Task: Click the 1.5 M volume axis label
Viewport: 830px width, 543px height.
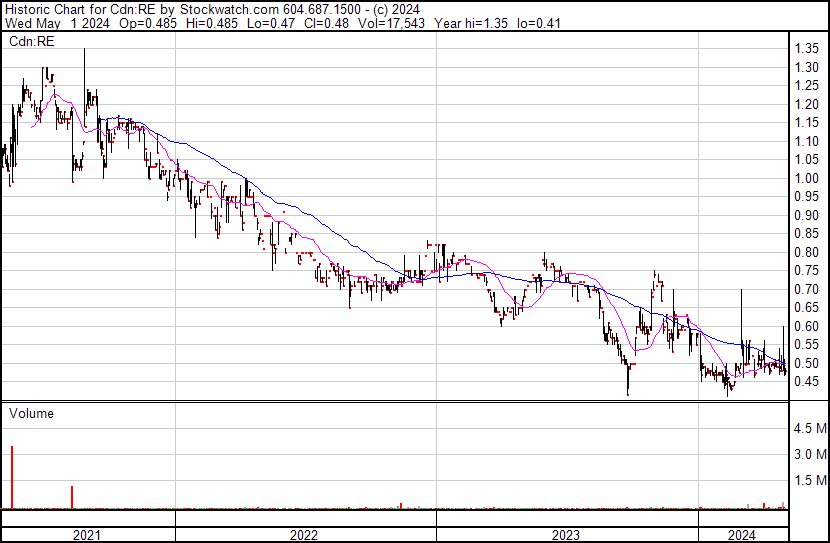Action: click(809, 481)
